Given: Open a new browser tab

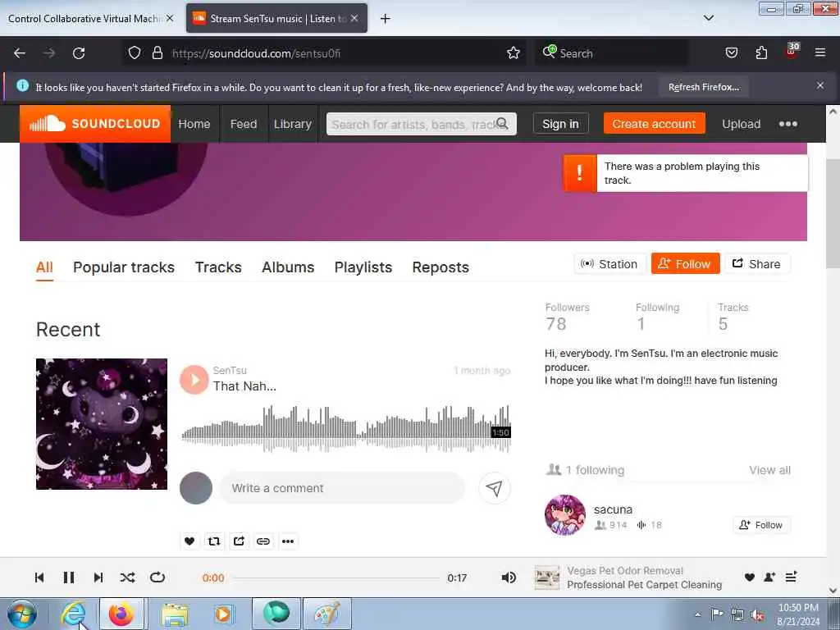Looking at the screenshot, I should pyautogui.click(x=385, y=19).
